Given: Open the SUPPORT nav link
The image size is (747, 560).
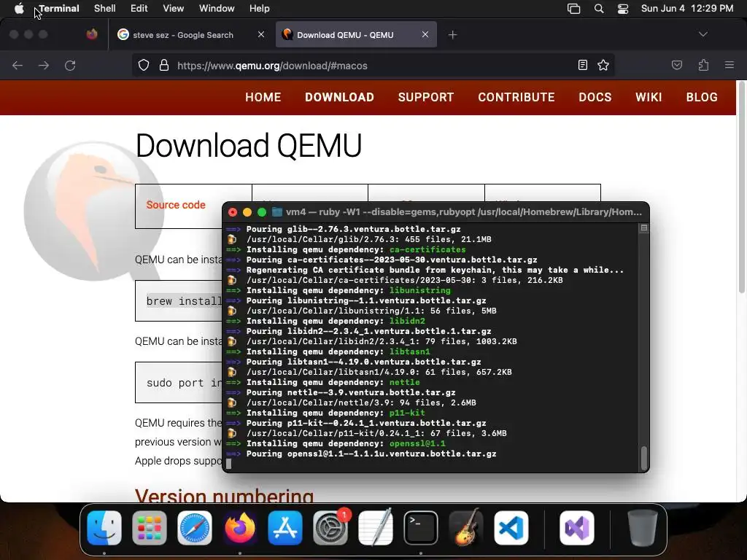Looking at the screenshot, I should 426,97.
